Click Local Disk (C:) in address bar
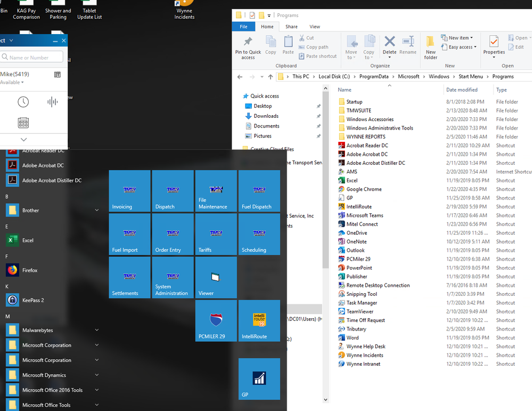 (x=334, y=76)
